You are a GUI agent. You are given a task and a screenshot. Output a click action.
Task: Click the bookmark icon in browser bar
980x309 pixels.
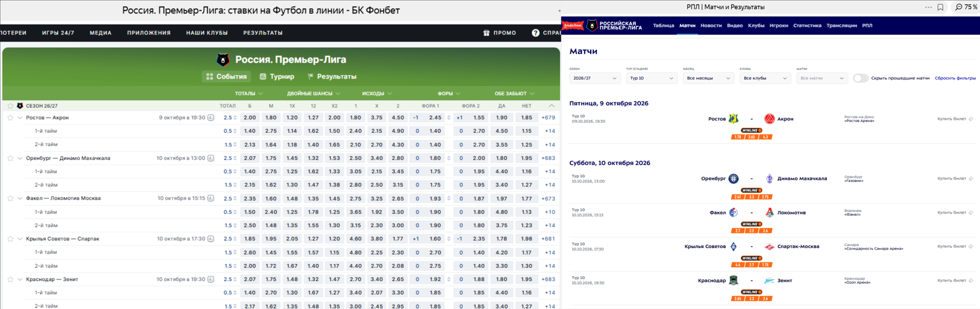(x=940, y=7)
